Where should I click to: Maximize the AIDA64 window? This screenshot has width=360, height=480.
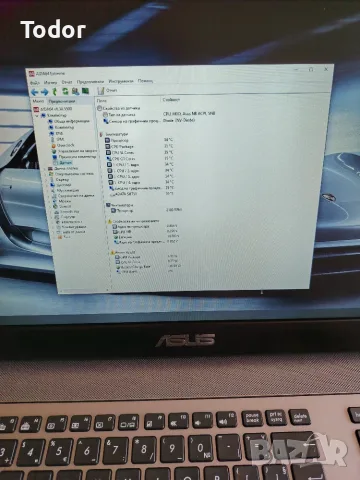point(311,70)
